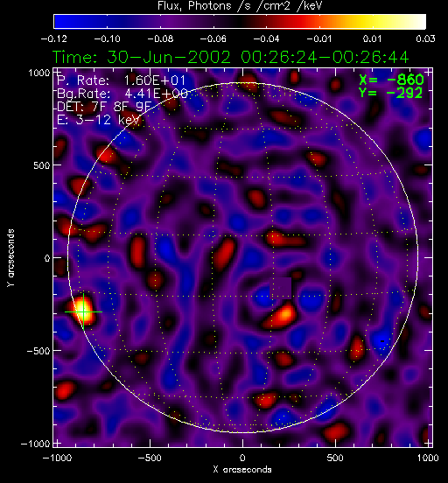Click the solid purple square near disk center
Screen dimensions: 448x483
coord(281,289)
